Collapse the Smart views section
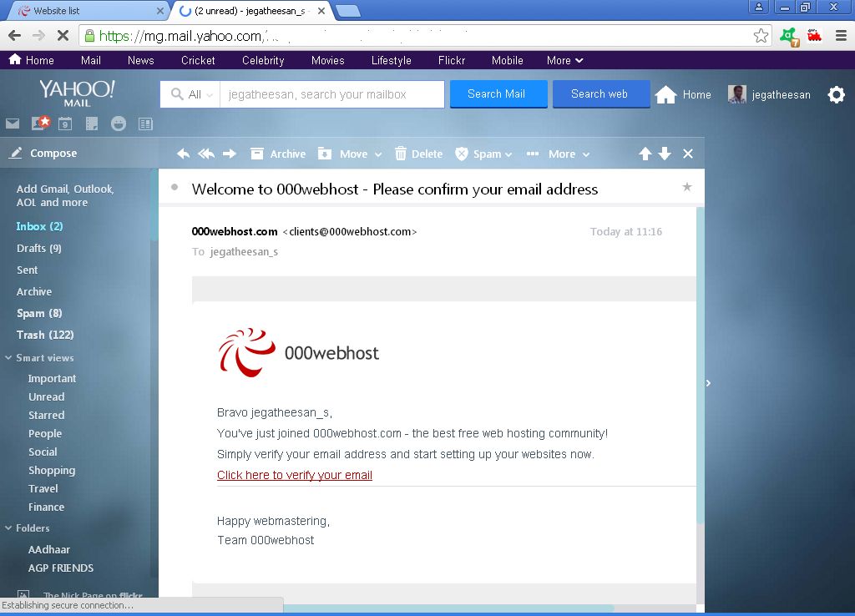This screenshot has width=855, height=616. click(x=8, y=357)
